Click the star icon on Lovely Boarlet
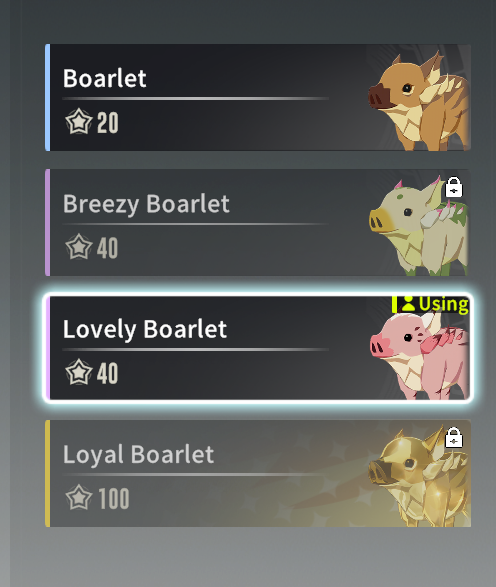Screen dimensions: 496x587 79,372
